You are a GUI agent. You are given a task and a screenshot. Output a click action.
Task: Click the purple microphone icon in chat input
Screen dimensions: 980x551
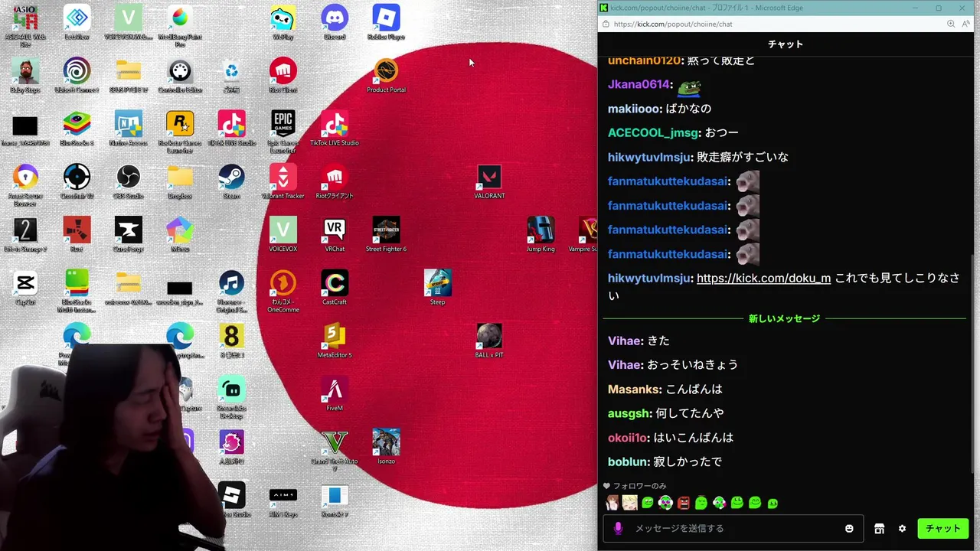(619, 529)
